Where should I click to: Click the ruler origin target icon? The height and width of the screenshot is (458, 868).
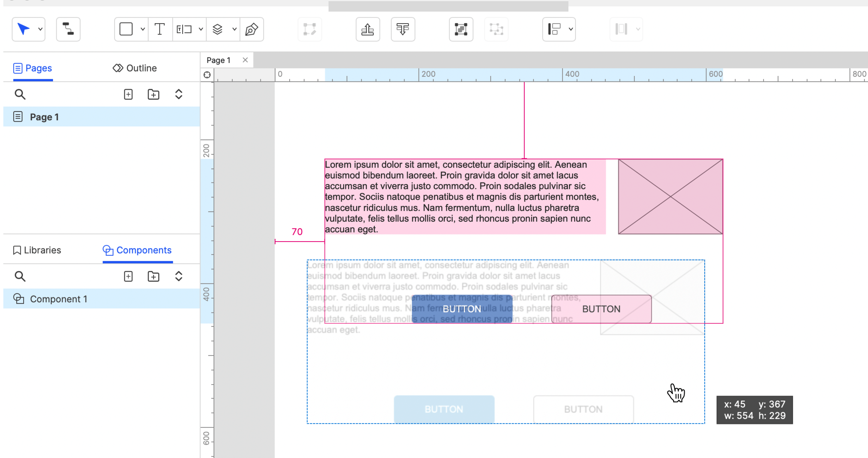(x=207, y=75)
